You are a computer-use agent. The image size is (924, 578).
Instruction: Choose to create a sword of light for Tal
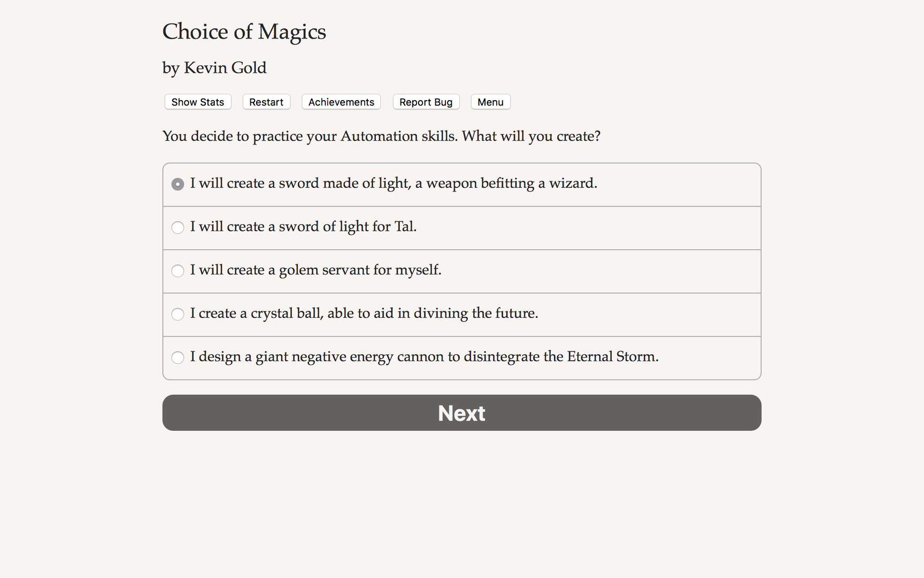click(303, 227)
